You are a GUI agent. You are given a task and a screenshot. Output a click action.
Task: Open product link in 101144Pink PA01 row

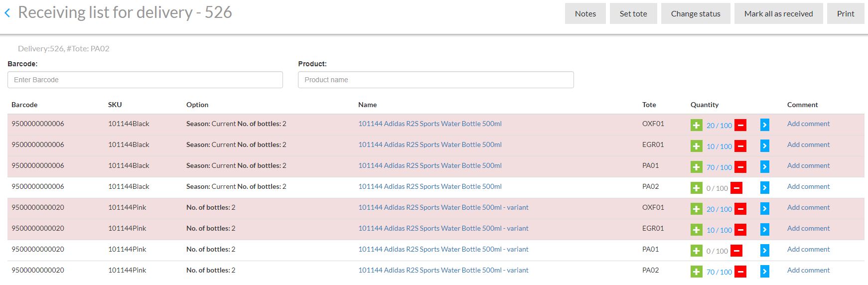(443, 249)
